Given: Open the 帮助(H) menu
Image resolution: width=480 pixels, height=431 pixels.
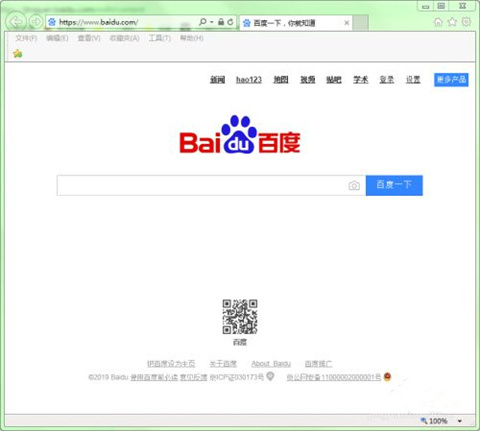Looking at the screenshot, I should click(192, 38).
